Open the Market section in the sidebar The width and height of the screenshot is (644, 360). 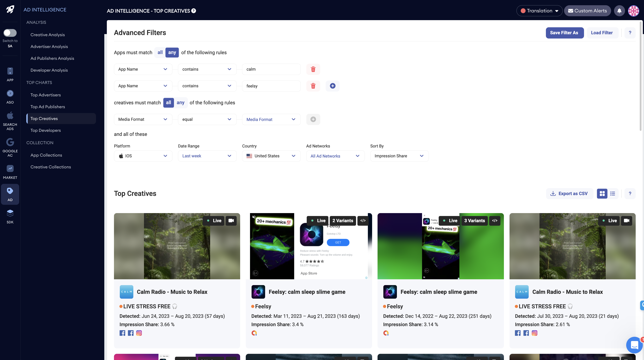[x=10, y=172]
